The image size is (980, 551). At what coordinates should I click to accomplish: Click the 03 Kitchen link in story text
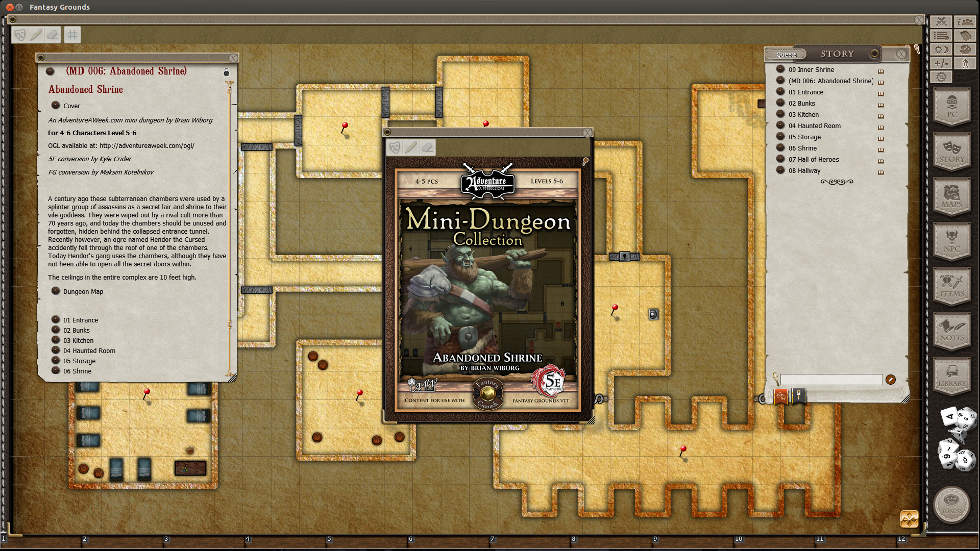click(x=78, y=341)
